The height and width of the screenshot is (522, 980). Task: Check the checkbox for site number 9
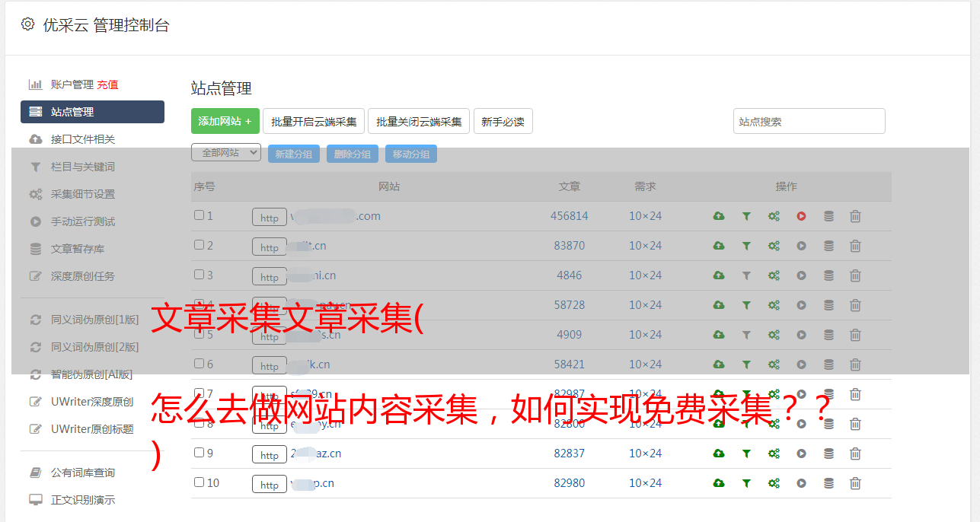click(x=199, y=453)
